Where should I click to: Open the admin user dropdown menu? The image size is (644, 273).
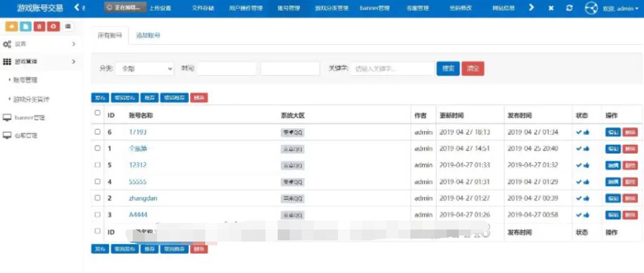point(620,9)
